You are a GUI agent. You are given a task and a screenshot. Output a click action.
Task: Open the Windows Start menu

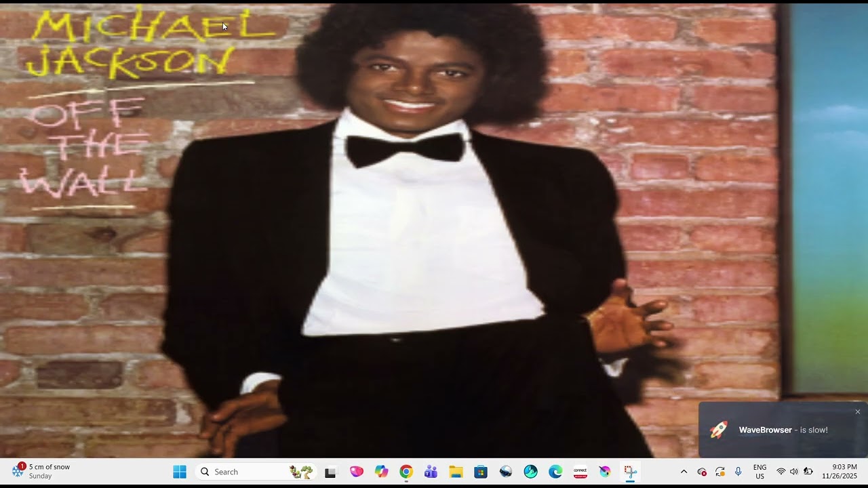(x=180, y=472)
